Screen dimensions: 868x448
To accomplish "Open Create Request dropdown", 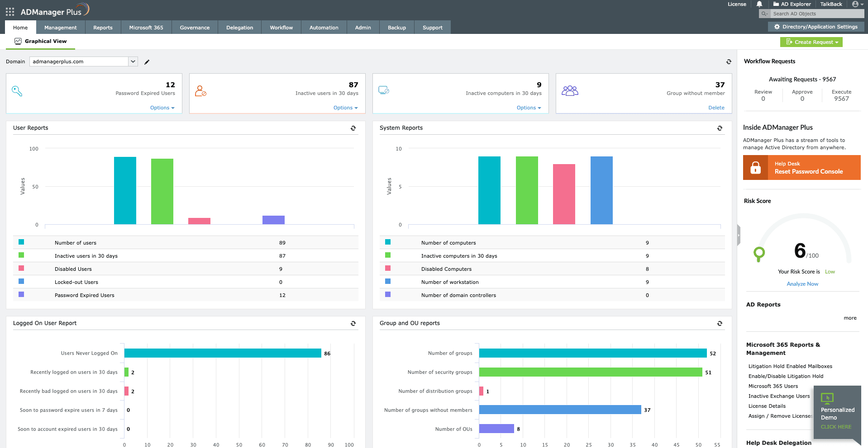I will 811,42.
